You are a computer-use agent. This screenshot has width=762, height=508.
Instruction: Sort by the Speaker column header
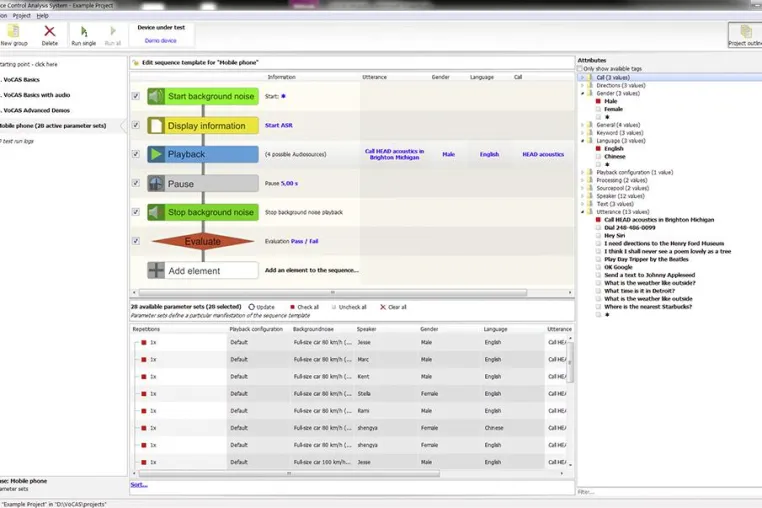pos(366,329)
